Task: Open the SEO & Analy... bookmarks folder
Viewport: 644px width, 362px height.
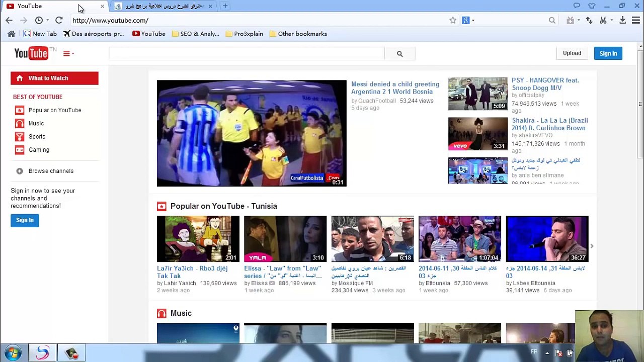Action: [195, 34]
